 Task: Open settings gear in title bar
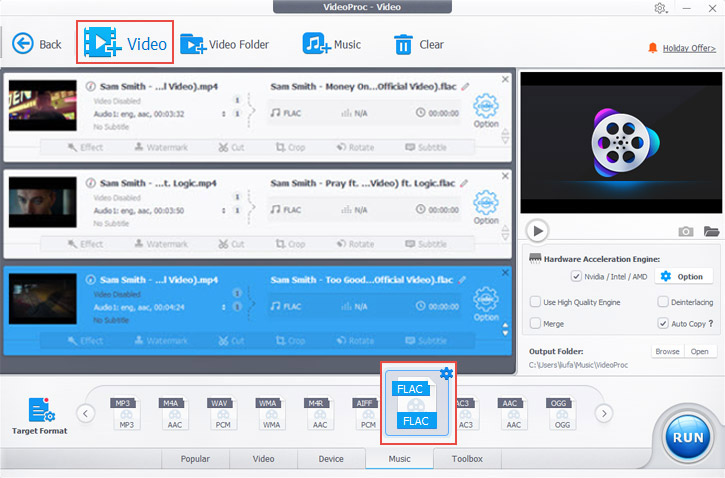pos(660,8)
